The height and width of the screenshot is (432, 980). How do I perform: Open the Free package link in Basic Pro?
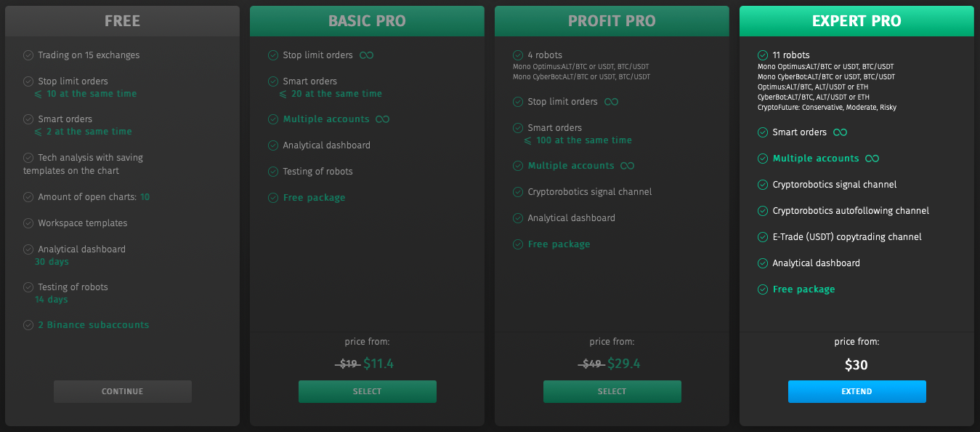point(315,198)
